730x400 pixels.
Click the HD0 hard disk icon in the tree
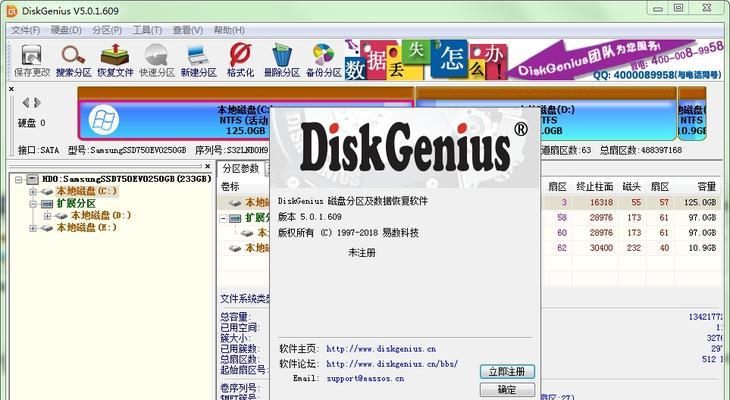coord(32,179)
